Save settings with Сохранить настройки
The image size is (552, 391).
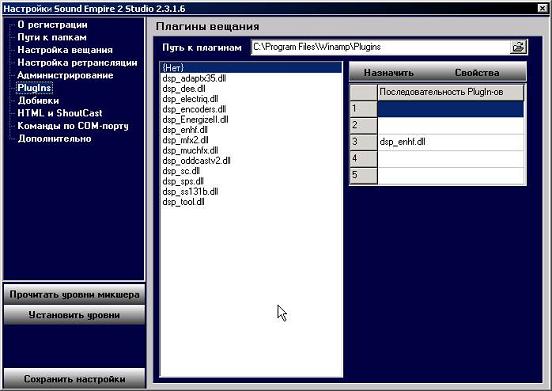pyautogui.click(x=74, y=379)
